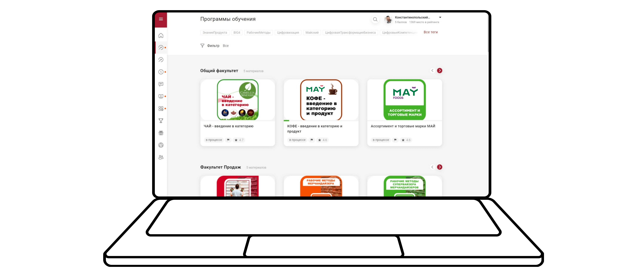Click flag icon on ЧАЙ card
The width and height of the screenshot is (644, 276).
click(228, 140)
